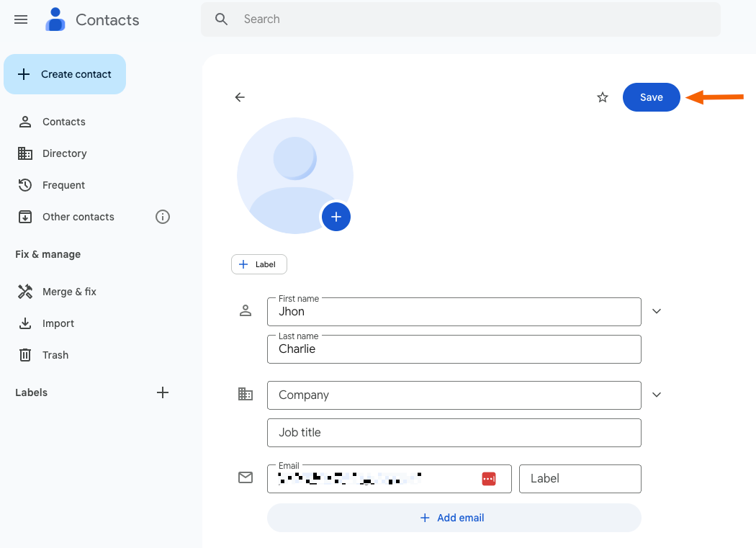Add a new label with plus icon

163,392
